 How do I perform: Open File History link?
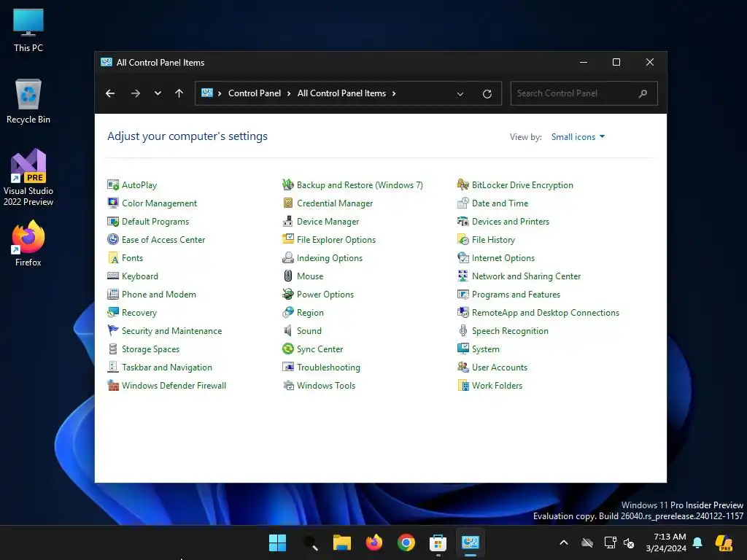[493, 239]
